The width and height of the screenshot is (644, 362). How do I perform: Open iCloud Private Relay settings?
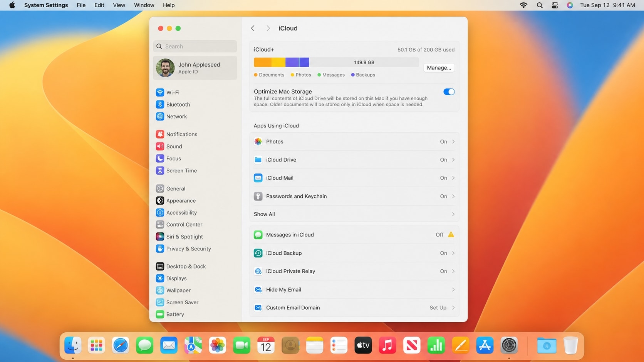354,271
